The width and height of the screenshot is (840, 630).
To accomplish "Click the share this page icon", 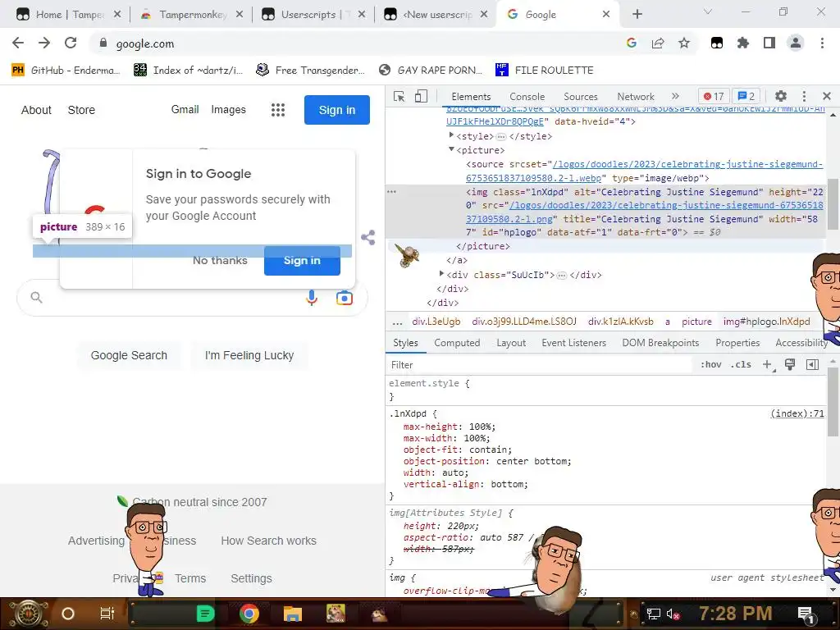I will [x=658, y=43].
